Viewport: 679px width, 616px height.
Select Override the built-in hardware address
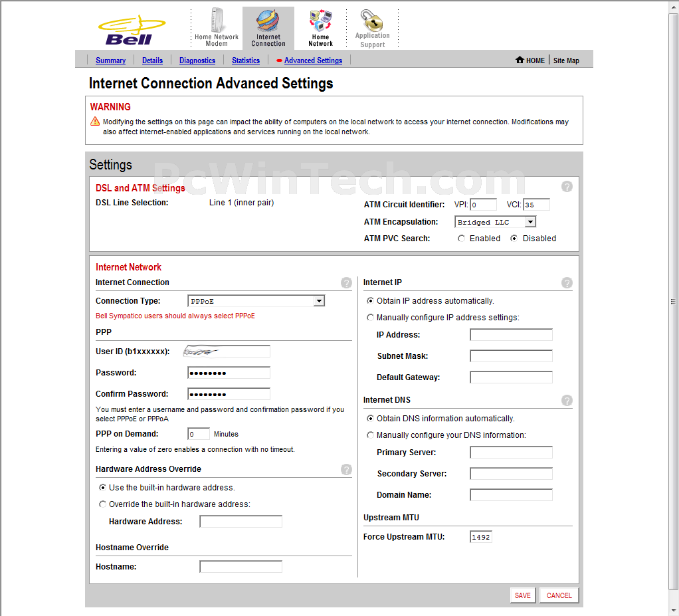tap(102, 504)
